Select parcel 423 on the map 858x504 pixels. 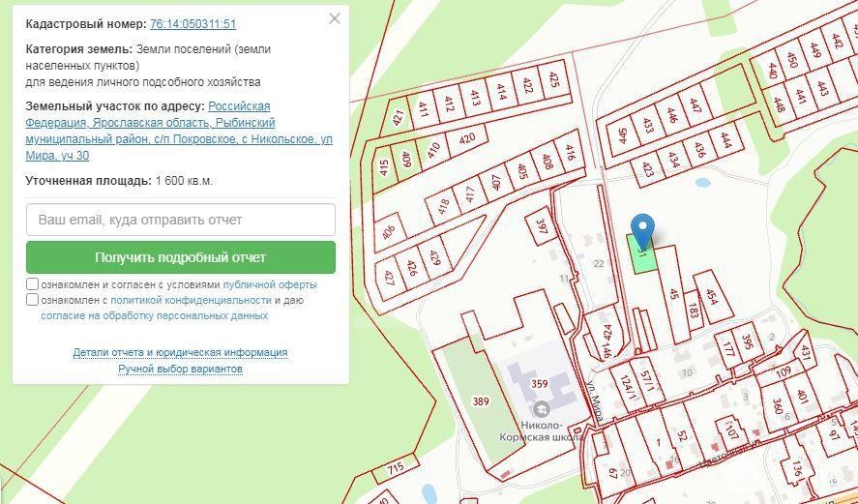click(x=648, y=169)
